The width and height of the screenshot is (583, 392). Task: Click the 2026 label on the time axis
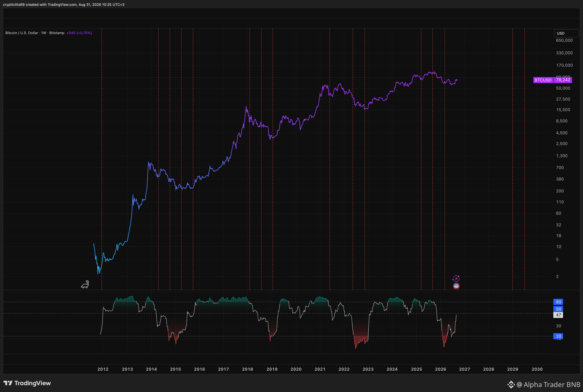[441, 369]
